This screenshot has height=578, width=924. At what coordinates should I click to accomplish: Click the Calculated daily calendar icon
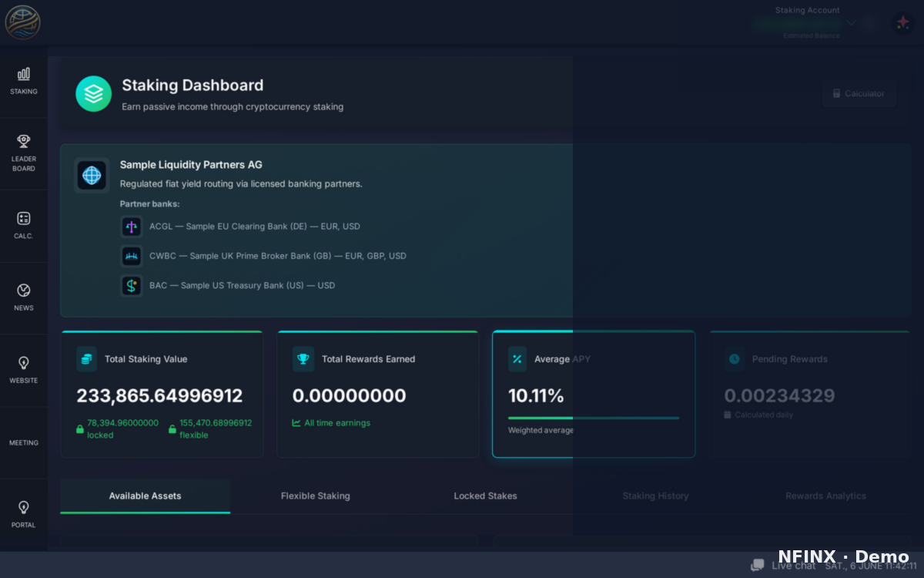tap(728, 415)
